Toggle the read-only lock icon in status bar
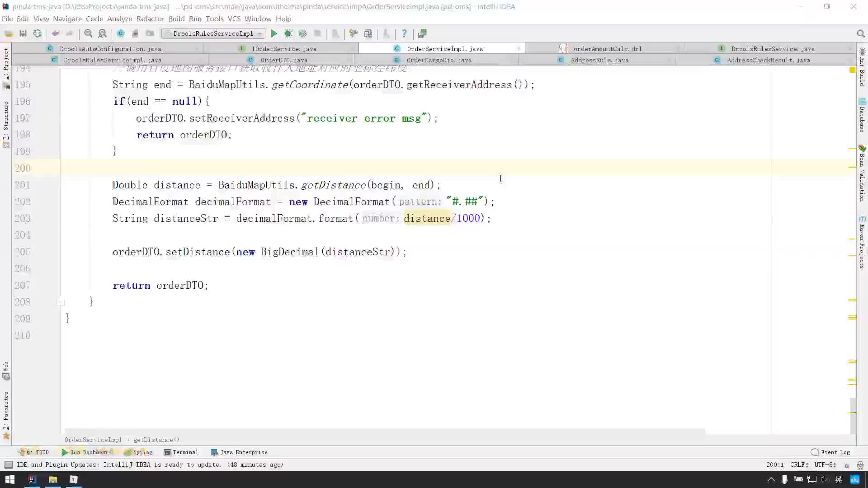The image size is (868, 488). [846, 465]
